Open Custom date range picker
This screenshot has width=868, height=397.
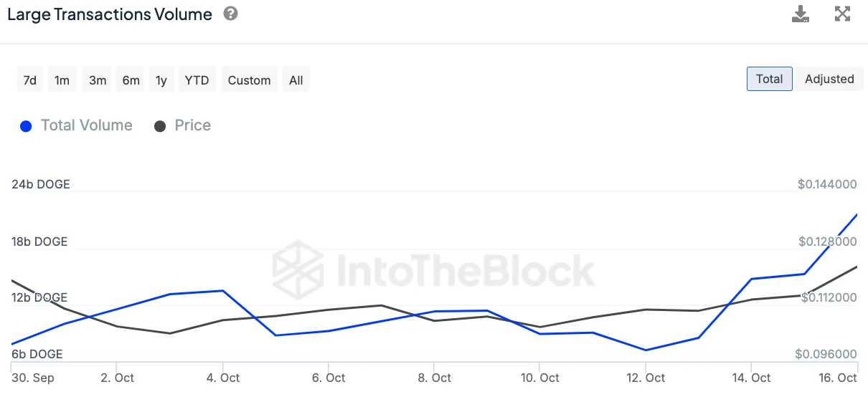[x=249, y=80]
